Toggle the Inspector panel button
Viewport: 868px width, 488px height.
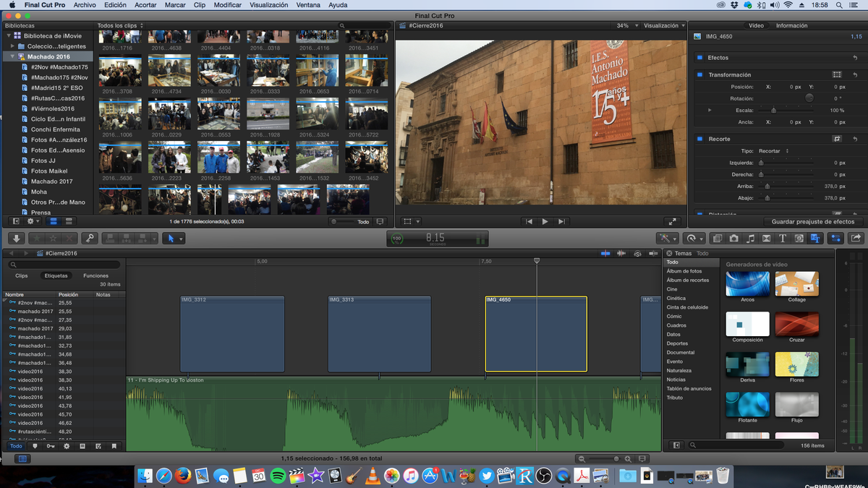tap(836, 238)
